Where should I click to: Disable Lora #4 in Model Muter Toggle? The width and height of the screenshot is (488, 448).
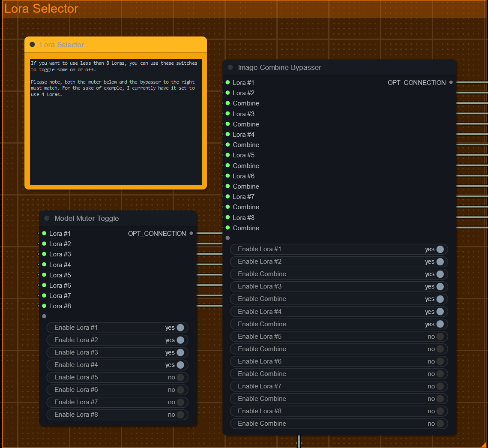tap(180, 365)
